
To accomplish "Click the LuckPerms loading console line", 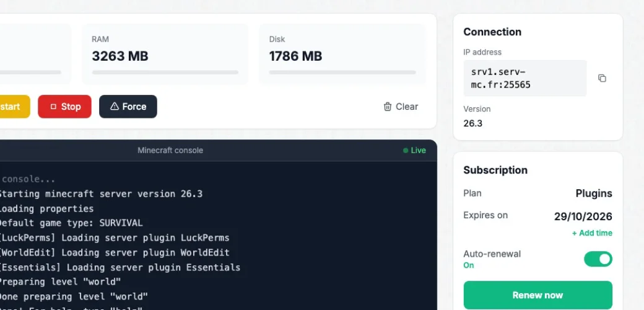I will [114, 237].
